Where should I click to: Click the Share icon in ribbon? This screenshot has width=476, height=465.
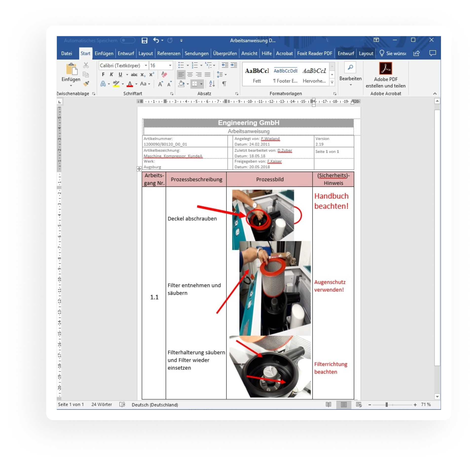416,53
